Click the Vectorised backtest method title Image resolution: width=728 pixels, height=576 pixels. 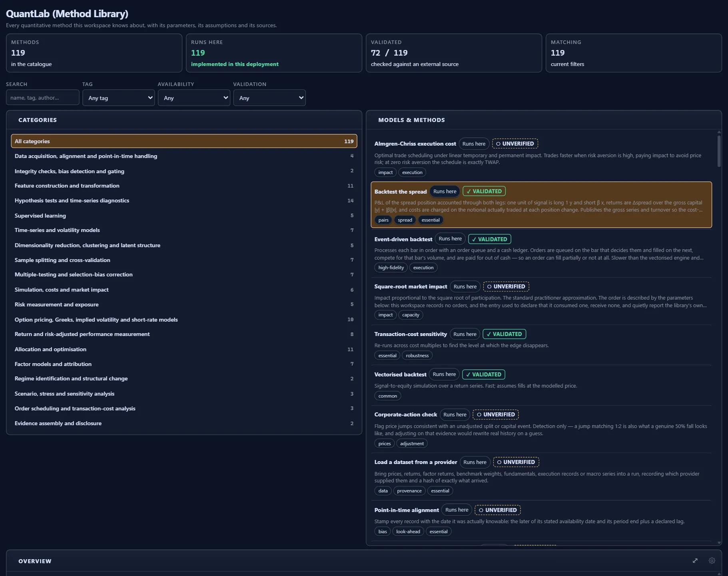400,374
